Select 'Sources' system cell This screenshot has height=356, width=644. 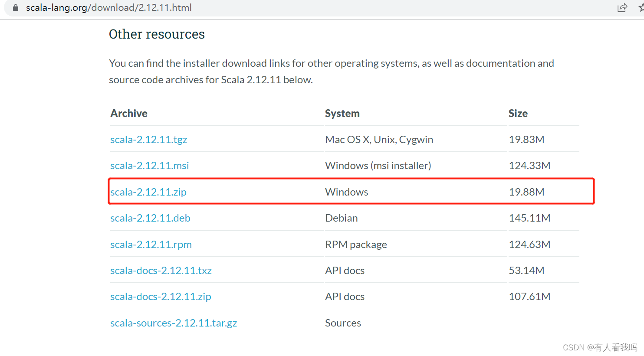point(343,323)
